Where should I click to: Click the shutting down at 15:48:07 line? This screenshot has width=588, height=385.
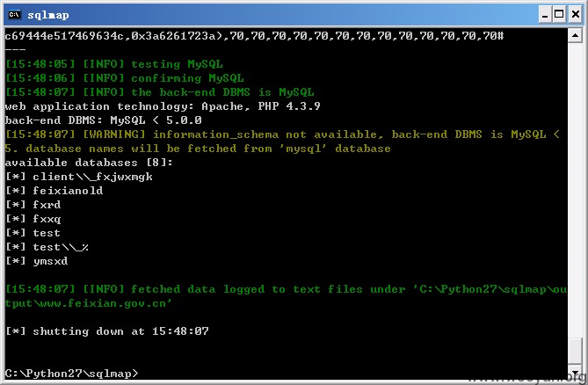pyautogui.click(x=107, y=331)
